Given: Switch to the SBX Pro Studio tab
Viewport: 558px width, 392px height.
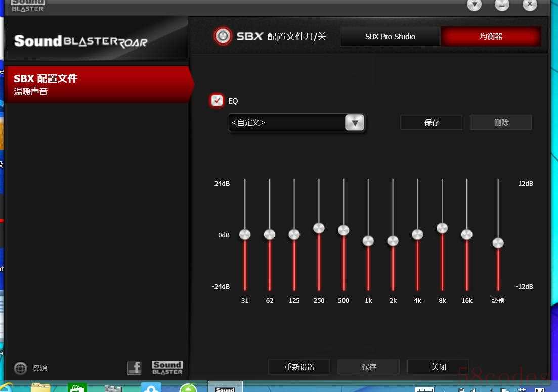Looking at the screenshot, I should pos(390,36).
